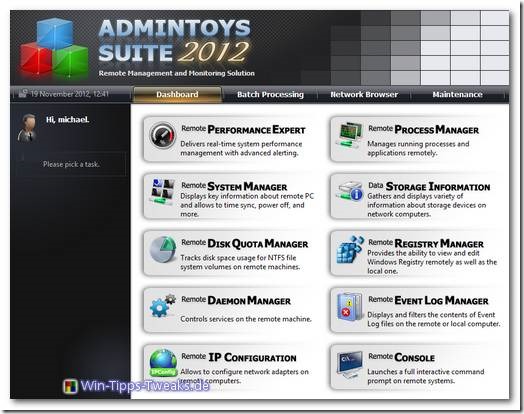Click the Performance Expert gauge icon

[162, 136]
